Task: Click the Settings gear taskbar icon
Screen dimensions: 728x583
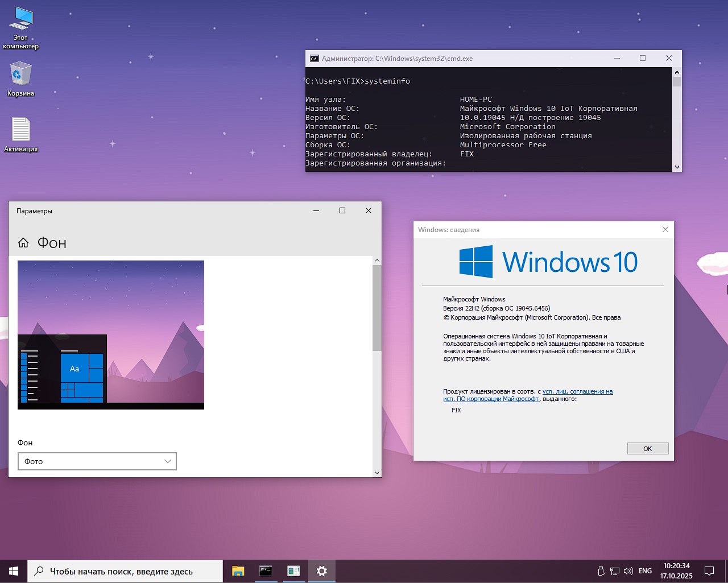Action: (321, 571)
